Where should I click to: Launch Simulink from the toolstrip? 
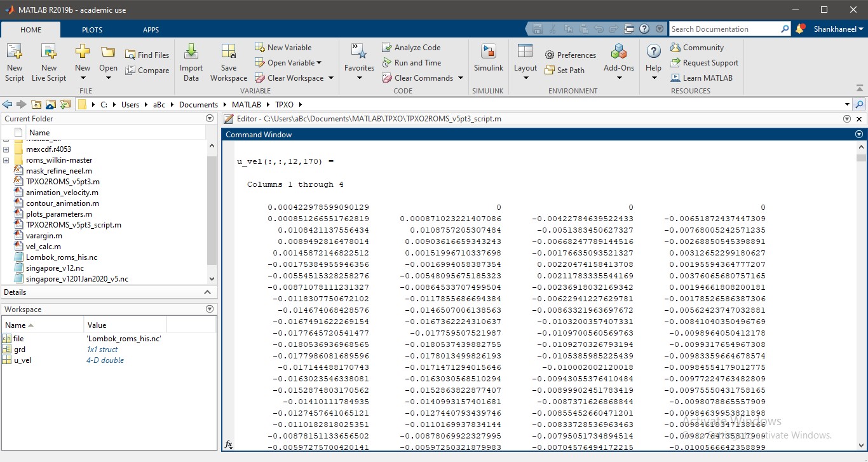488,53
